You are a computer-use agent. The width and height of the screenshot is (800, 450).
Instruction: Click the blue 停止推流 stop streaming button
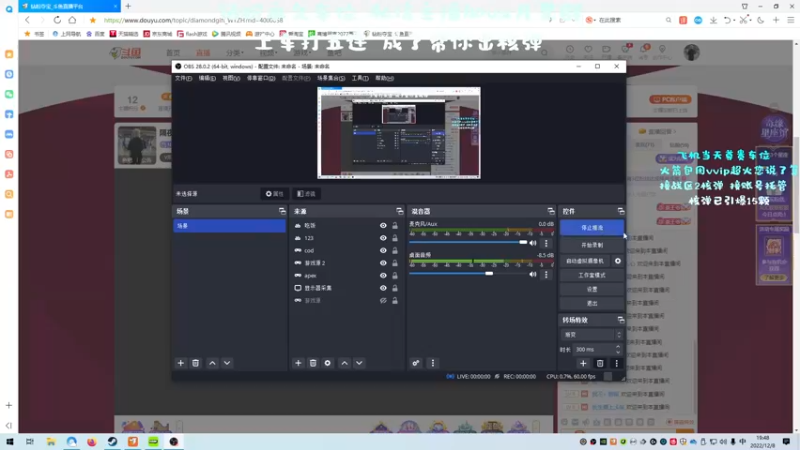[x=592, y=228]
